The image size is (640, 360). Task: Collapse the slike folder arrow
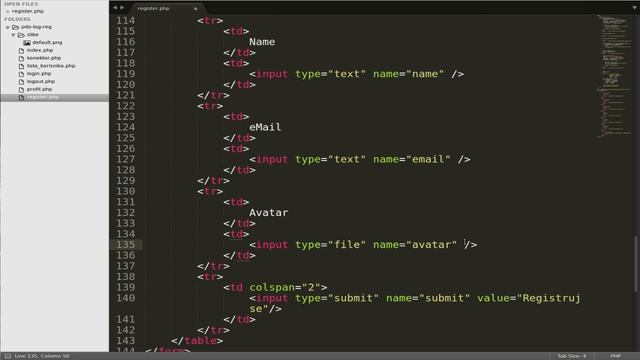pyautogui.click(x=13, y=35)
